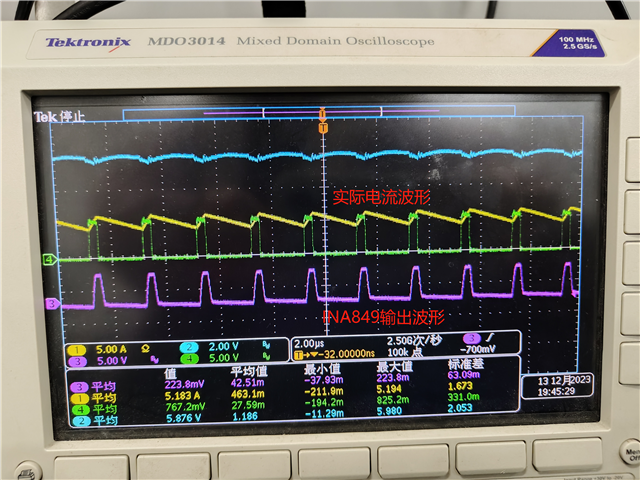Click the -32.00000ns trigger delay value
The width and height of the screenshot is (640, 480).
(347, 354)
